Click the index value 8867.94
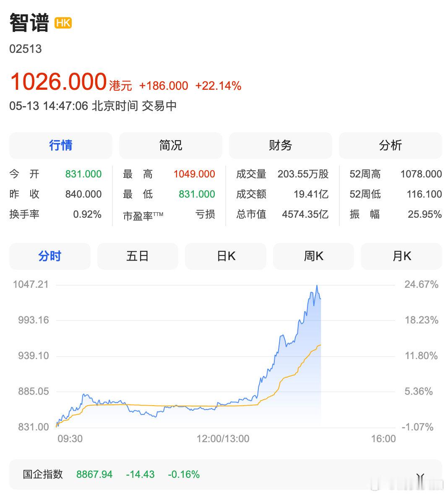 (x=94, y=474)
